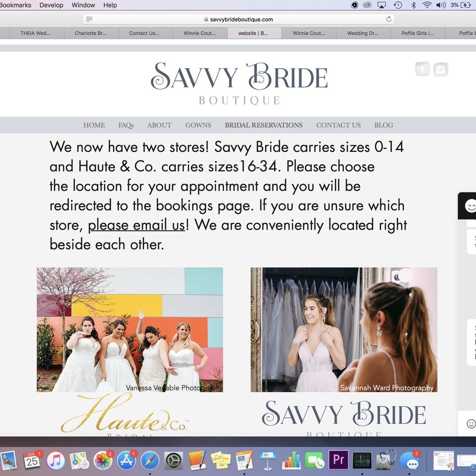Select the Vanessa Venable Photography group photo
The width and height of the screenshot is (476, 476).
tap(130, 330)
